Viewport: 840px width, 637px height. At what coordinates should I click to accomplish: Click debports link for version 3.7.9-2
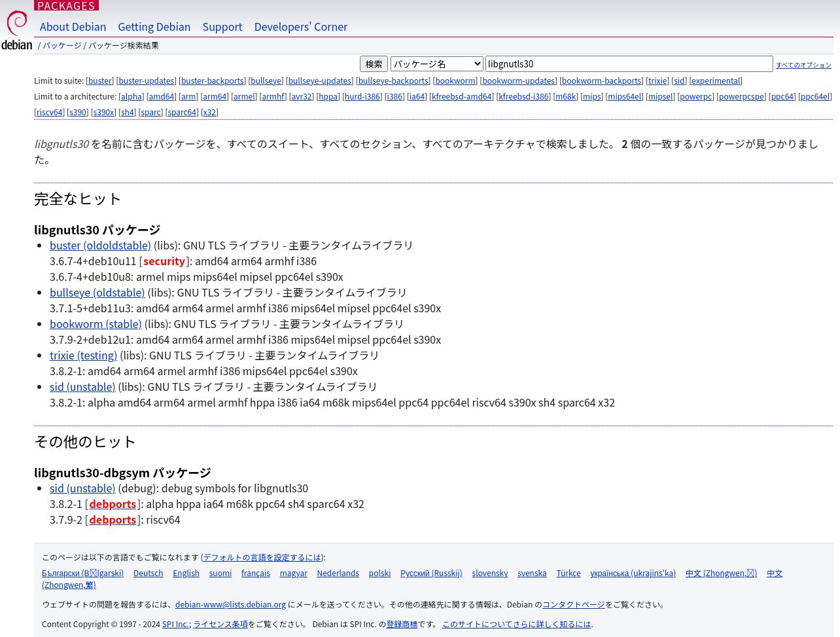(x=113, y=520)
